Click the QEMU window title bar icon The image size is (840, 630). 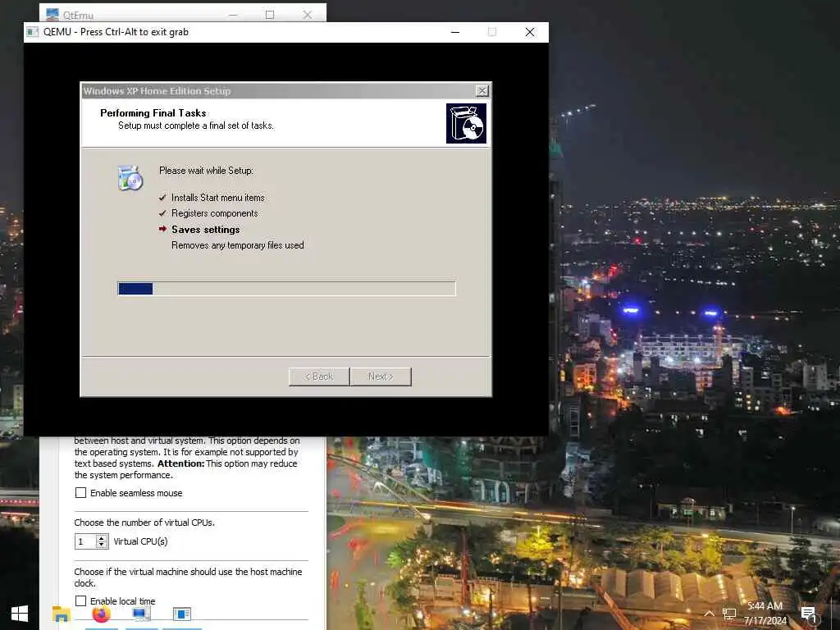(33, 32)
